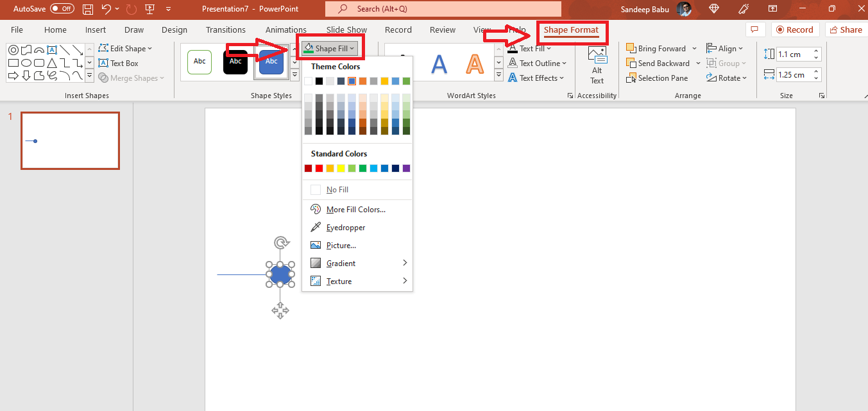This screenshot has width=868, height=411.
Task: Save the presentation with the disk icon
Action: click(89, 9)
